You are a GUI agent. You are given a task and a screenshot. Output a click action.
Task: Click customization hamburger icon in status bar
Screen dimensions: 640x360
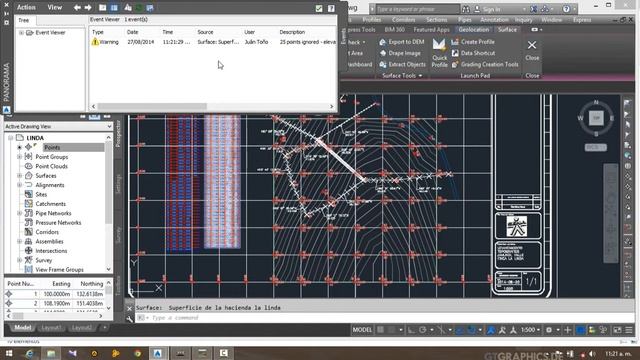[x=629, y=330]
